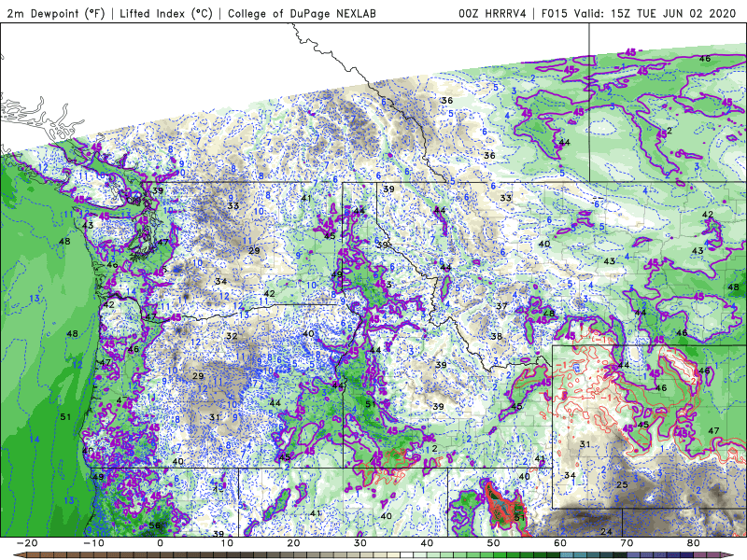
Task: Click the '-20' color scale label
Action: 27,543
